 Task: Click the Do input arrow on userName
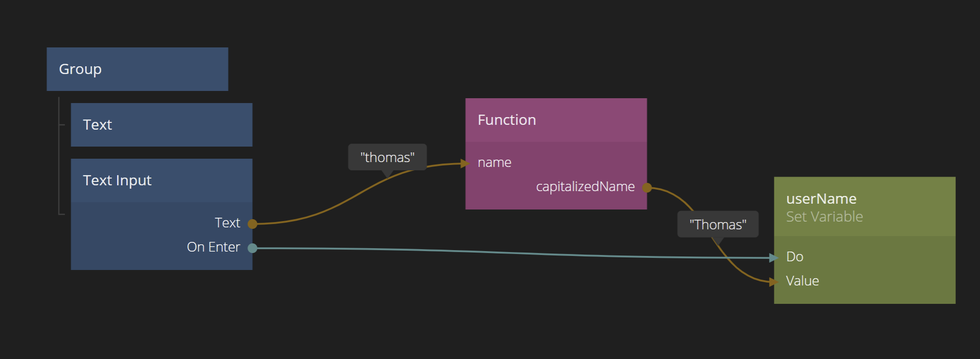773,258
